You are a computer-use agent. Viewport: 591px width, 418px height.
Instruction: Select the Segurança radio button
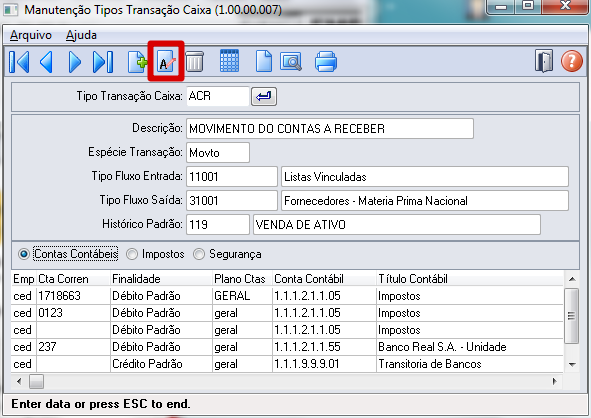point(199,254)
